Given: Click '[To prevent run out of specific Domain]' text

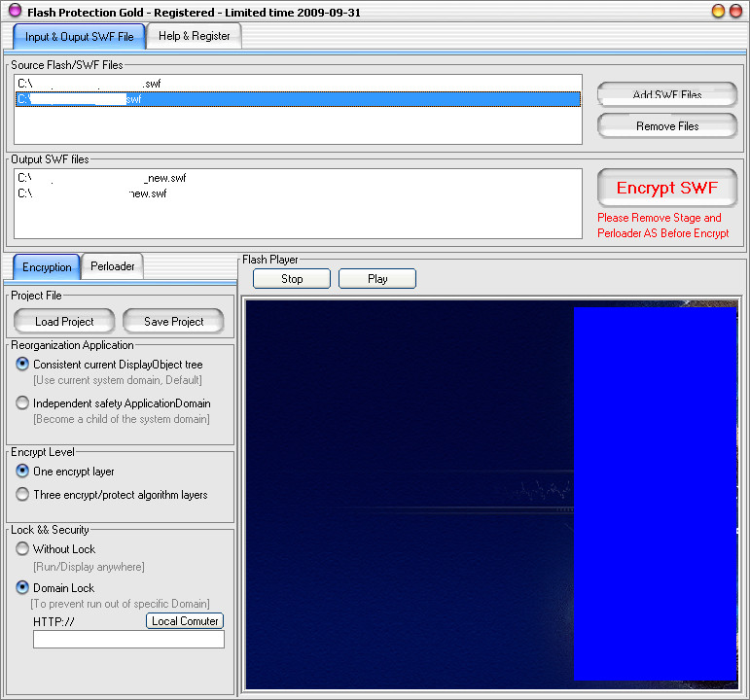Looking at the screenshot, I should pos(120,604).
